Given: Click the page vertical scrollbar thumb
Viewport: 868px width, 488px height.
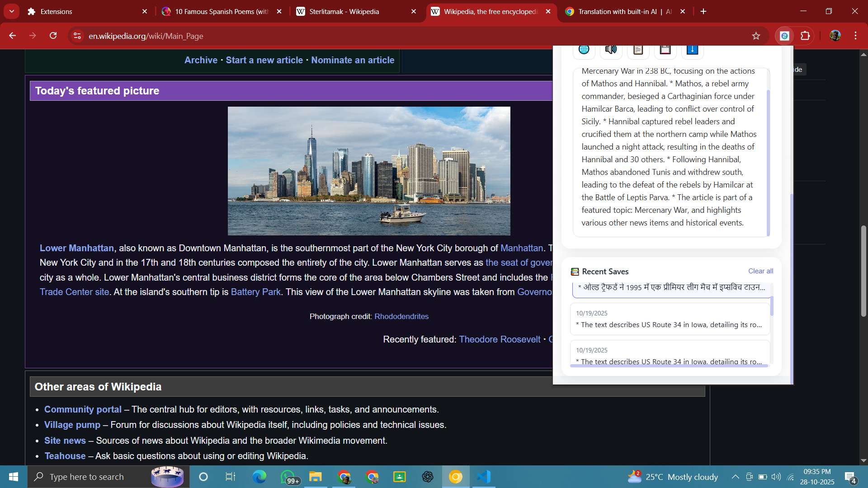Looking at the screenshot, I should click(x=863, y=271).
